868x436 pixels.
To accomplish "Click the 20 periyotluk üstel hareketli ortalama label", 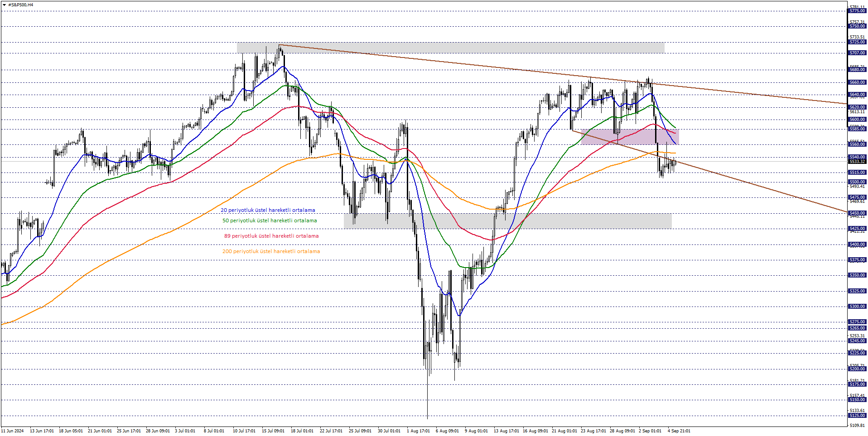I will point(268,210).
